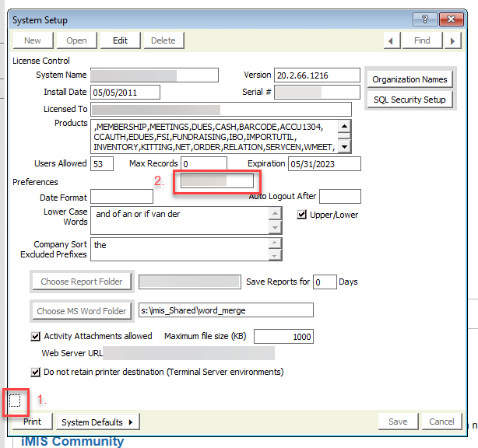
Task: Disable Activity Attachments allowed checkbox
Action: click(x=35, y=337)
